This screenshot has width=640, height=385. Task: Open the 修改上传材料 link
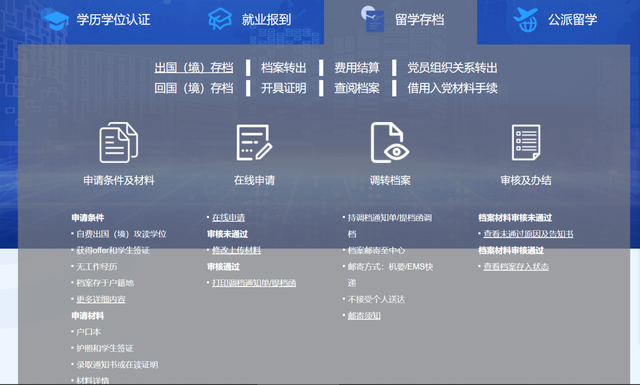point(236,250)
